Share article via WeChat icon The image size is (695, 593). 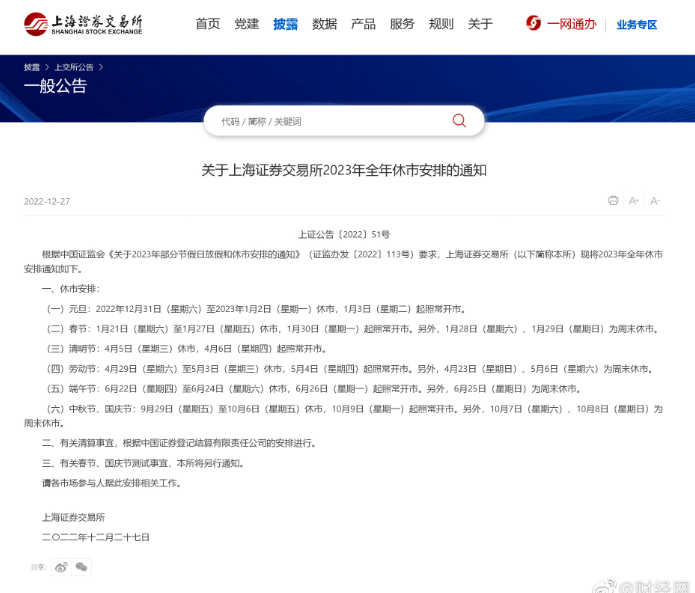tap(82, 567)
